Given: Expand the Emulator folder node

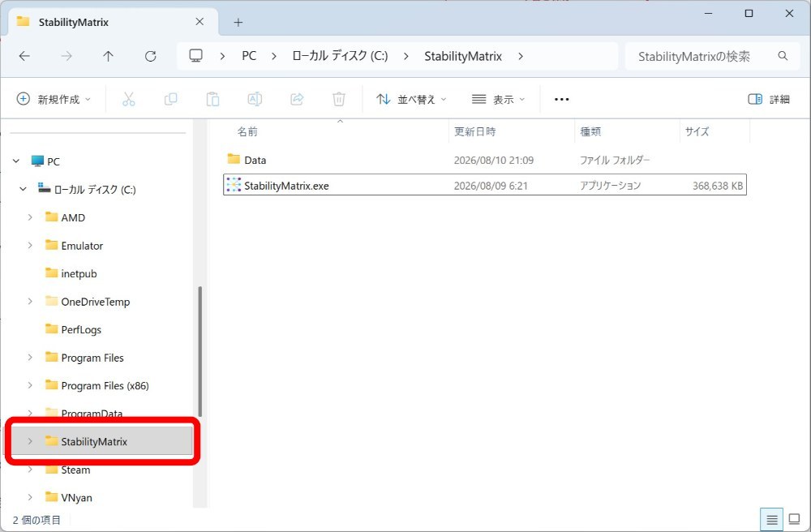Looking at the screenshot, I should (x=30, y=246).
